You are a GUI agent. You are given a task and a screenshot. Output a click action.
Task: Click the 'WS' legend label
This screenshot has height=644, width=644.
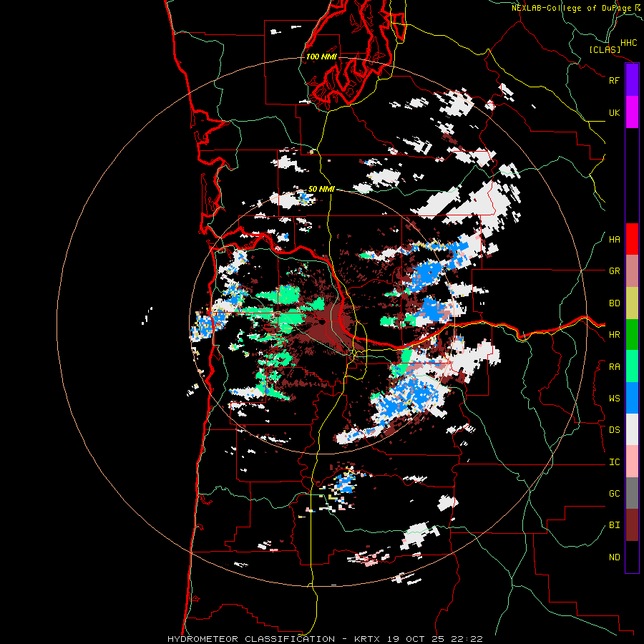(614, 399)
